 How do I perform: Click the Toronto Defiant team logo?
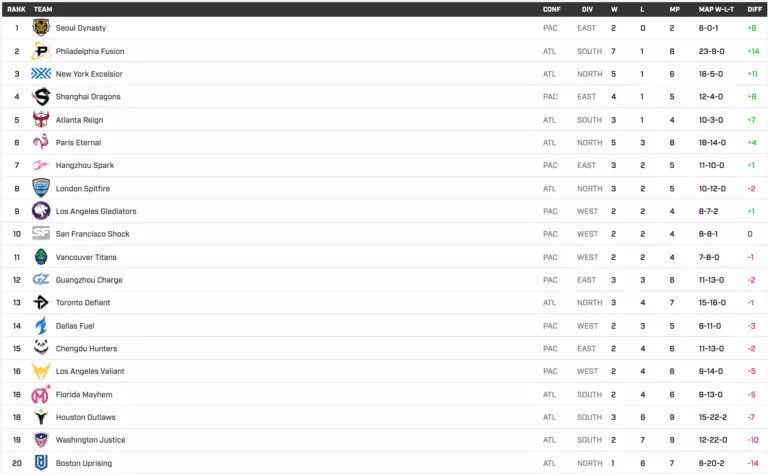41,302
